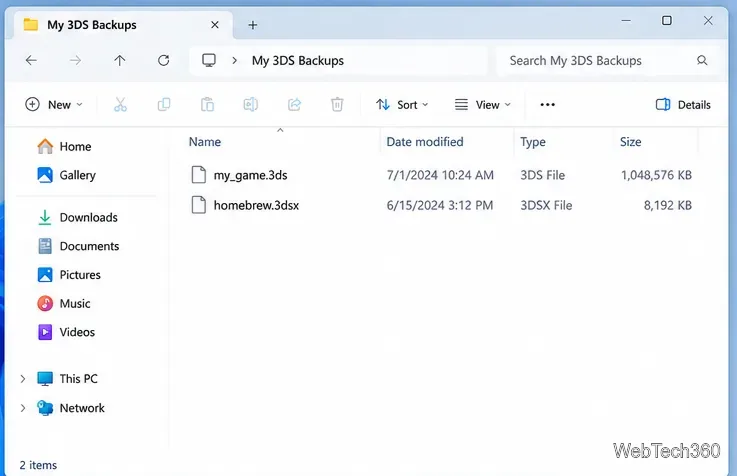Screen dimensions: 737x476
Task: Click the Cut scissors icon
Action: click(120, 104)
